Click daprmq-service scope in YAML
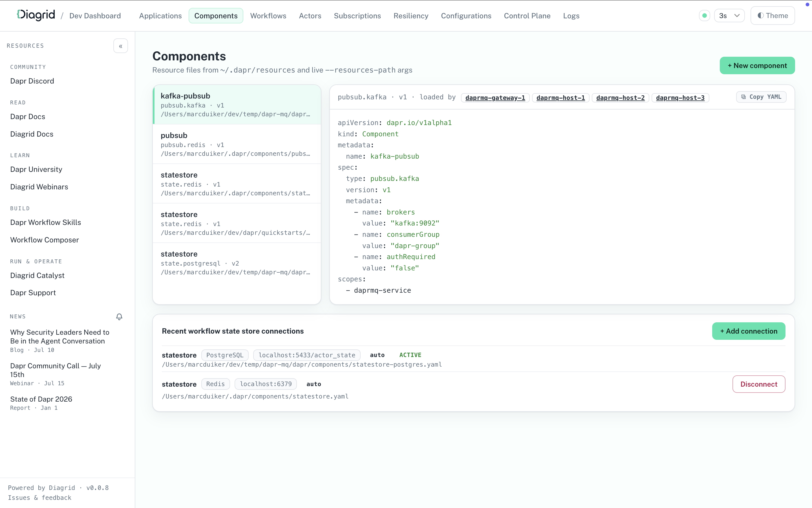 pyautogui.click(x=383, y=290)
